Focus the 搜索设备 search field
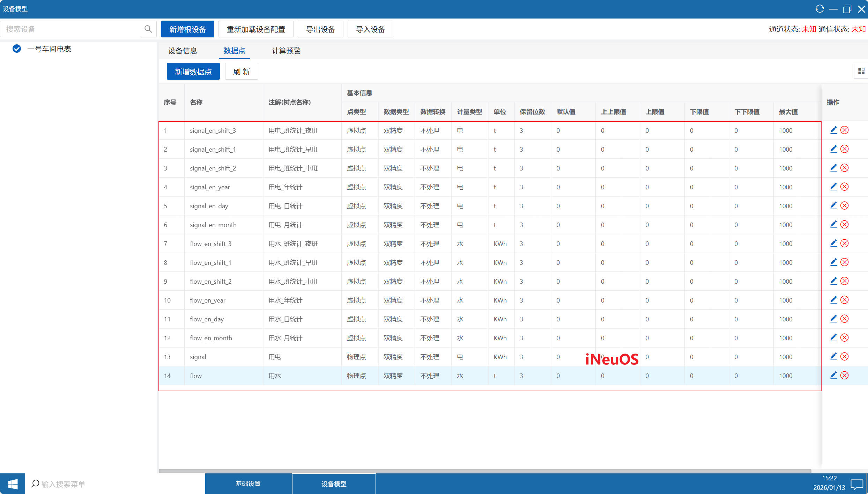868x494 pixels. pos(70,29)
